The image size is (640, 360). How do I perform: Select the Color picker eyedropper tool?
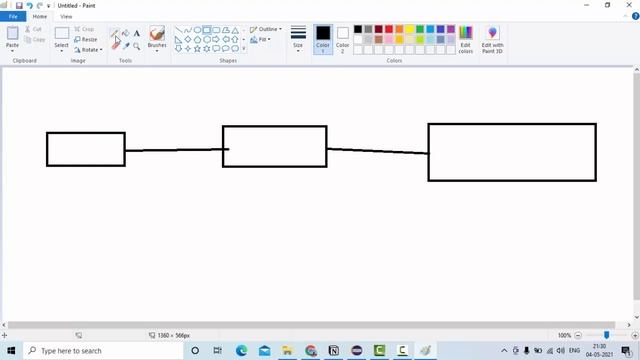click(x=126, y=46)
